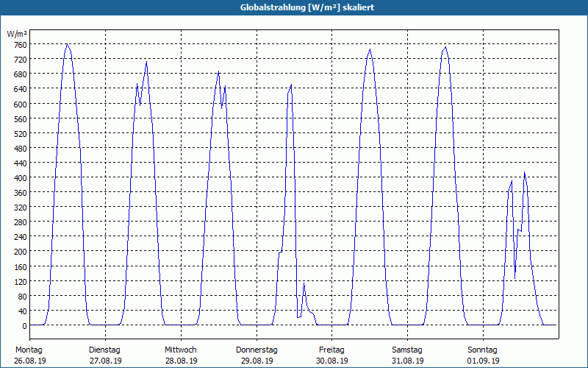Click the 120 y-axis value
The height and width of the screenshot is (368, 588).
21,282
